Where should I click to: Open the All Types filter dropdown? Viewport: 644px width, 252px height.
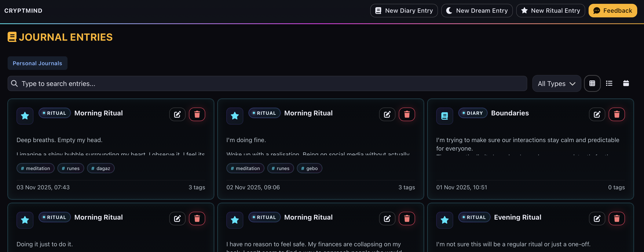556,83
